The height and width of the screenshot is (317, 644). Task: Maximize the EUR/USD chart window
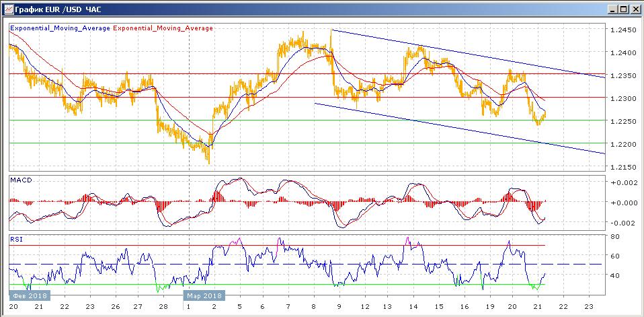[623, 9]
